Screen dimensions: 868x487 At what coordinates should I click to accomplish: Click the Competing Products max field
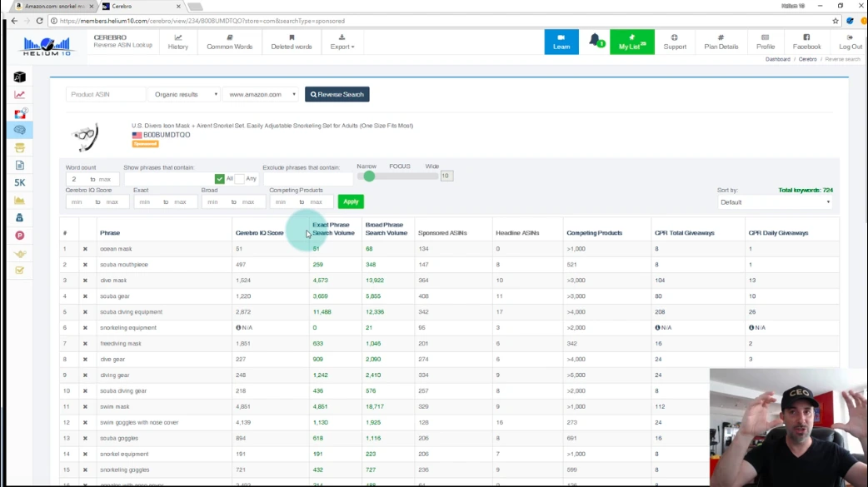click(319, 202)
